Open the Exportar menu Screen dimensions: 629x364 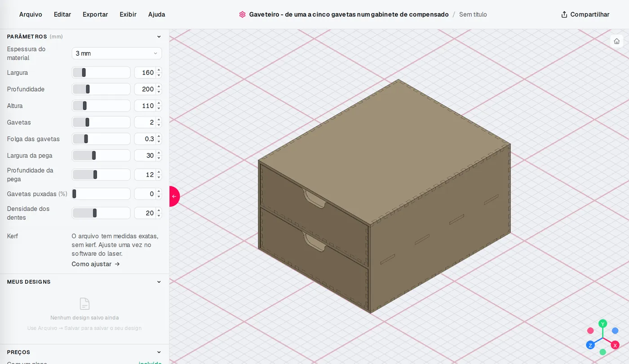pyautogui.click(x=95, y=14)
